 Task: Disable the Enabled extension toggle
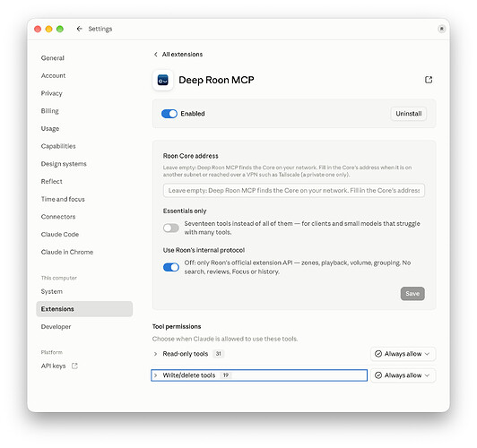pyautogui.click(x=169, y=114)
